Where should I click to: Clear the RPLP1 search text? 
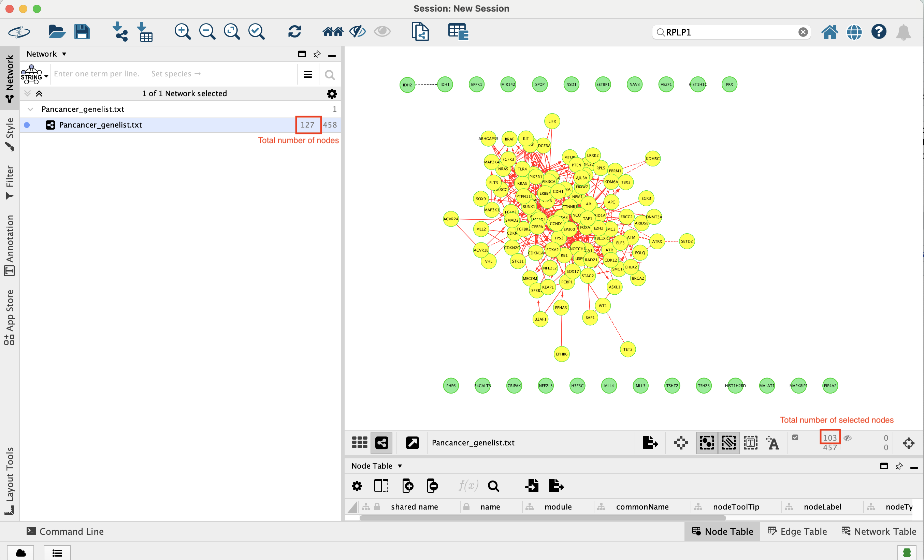pos(803,32)
